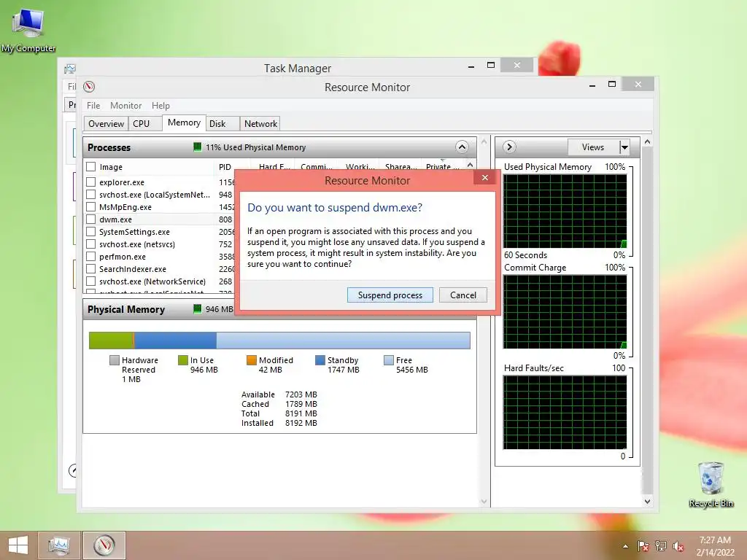
Task: Select the Resource Monitor taskbar icon
Action: tap(104, 545)
